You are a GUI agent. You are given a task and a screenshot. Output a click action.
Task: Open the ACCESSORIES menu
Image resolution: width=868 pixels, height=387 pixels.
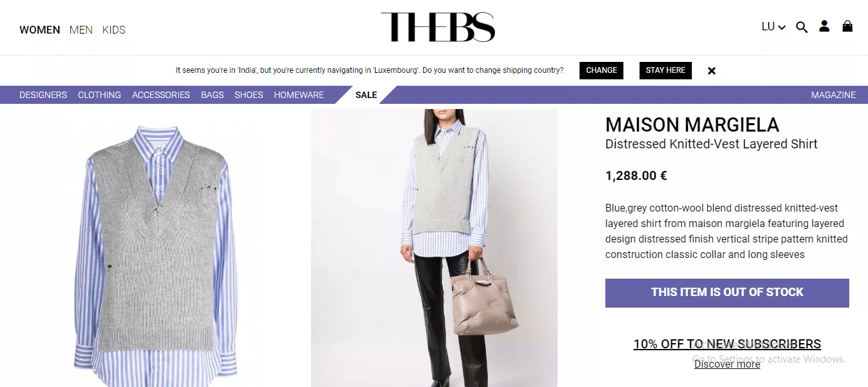pos(161,95)
